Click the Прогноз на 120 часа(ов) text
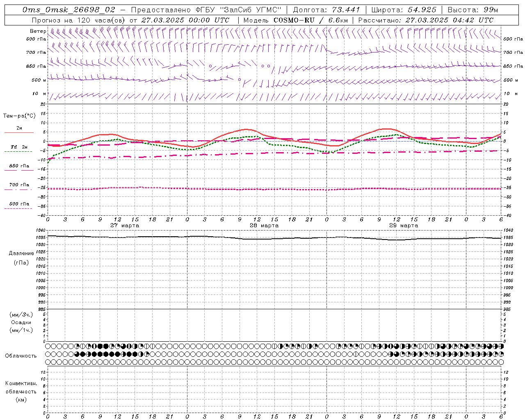 79,20
